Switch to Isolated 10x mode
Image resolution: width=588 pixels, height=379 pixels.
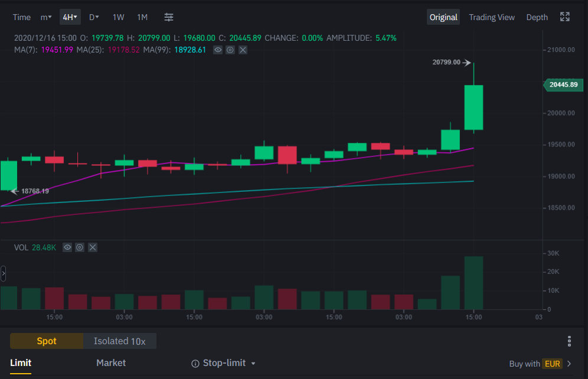pyautogui.click(x=120, y=341)
